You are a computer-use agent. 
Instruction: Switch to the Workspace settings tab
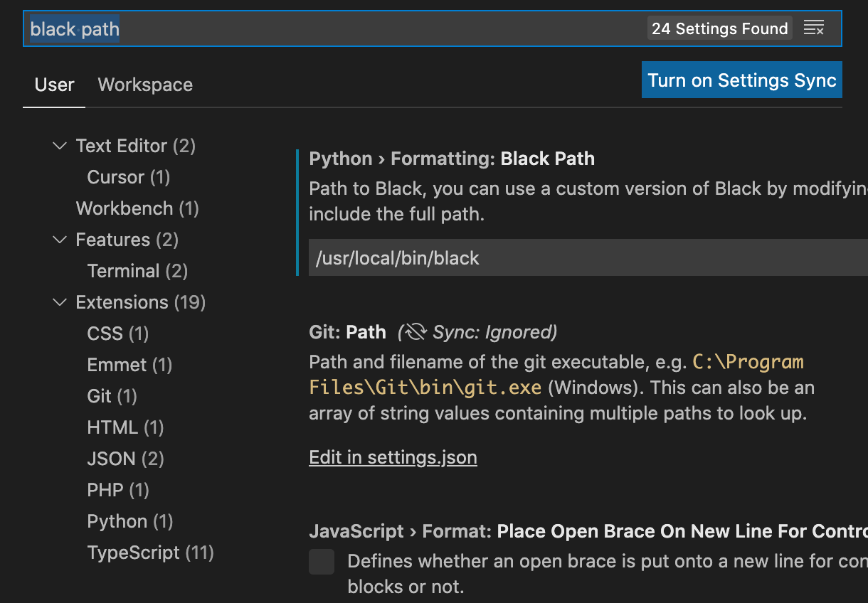145,85
